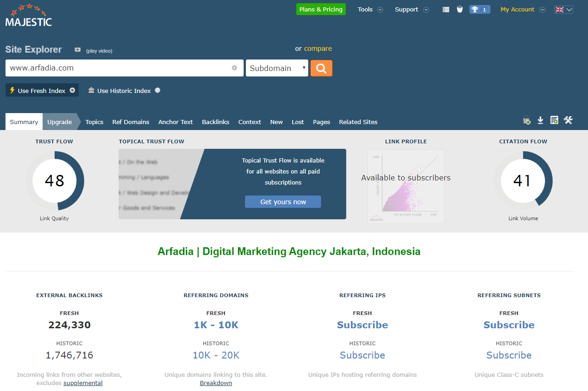Open the Breakdown link
Viewport: 588px width, 391px height.
point(216,383)
